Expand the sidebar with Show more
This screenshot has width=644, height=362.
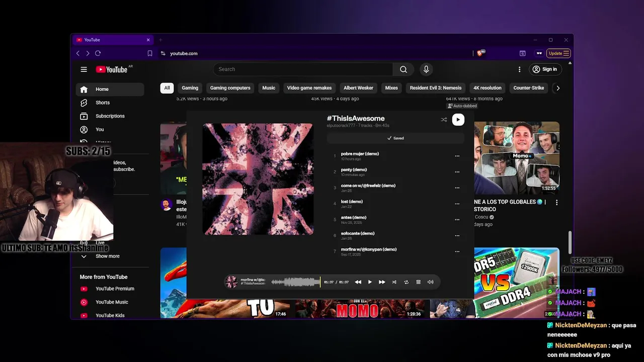point(108,256)
